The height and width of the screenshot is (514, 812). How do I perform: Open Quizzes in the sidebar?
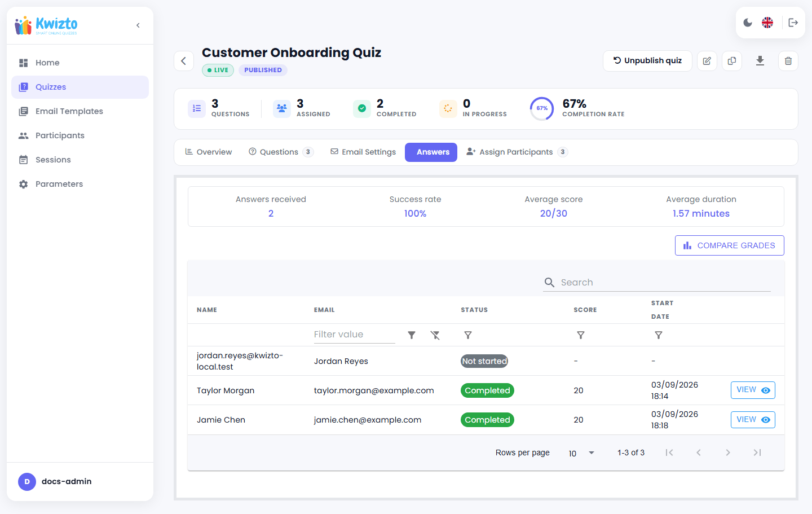(80, 87)
